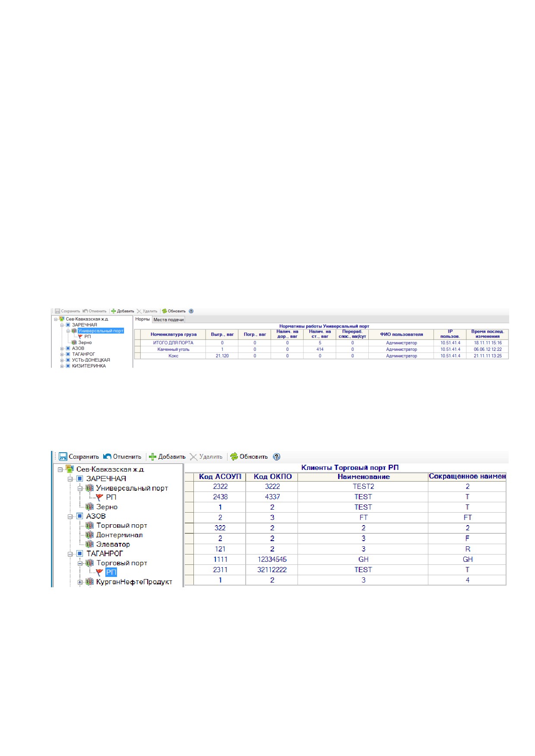
Task: Expand КурганНефтеПродукт node
Action: 80,582
